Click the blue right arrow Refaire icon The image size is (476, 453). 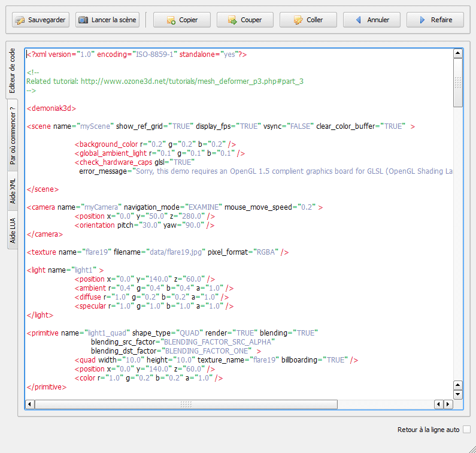(x=422, y=20)
